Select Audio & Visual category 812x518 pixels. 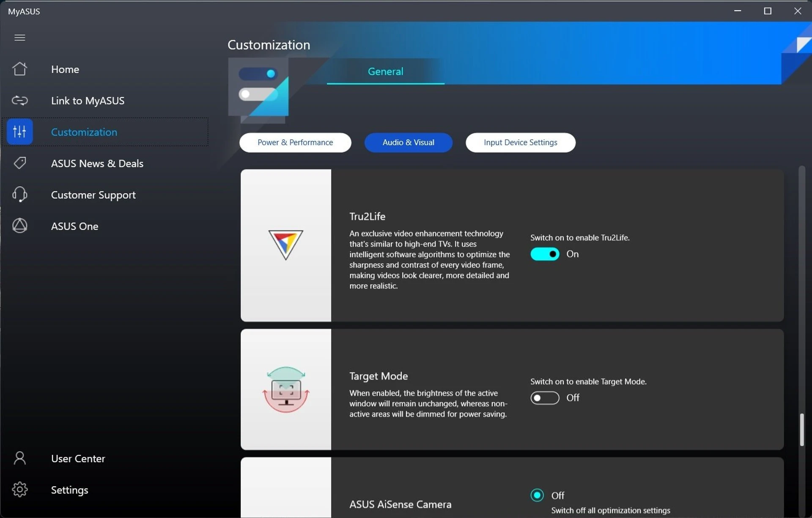[408, 142]
